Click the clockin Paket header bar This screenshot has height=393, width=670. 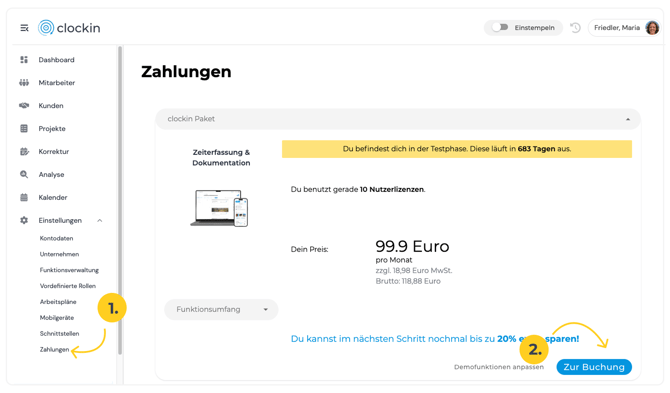398,119
